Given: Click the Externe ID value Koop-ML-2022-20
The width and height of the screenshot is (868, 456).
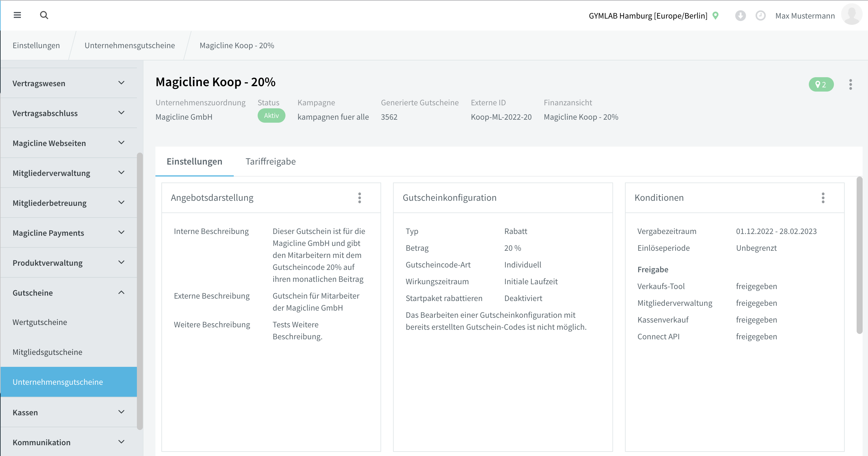Looking at the screenshot, I should pos(501,117).
